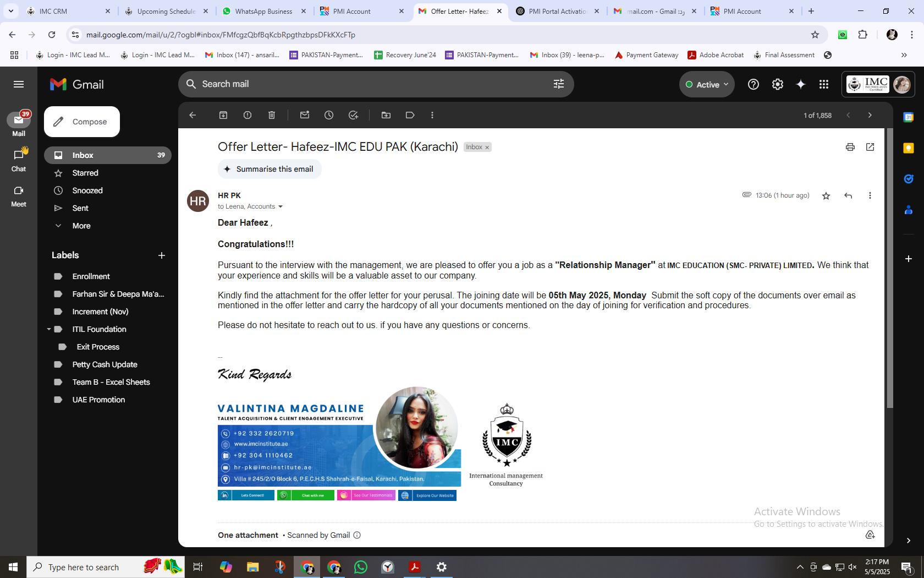
Task: Add attachment to Drive icon
Action: tap(870, 535)
